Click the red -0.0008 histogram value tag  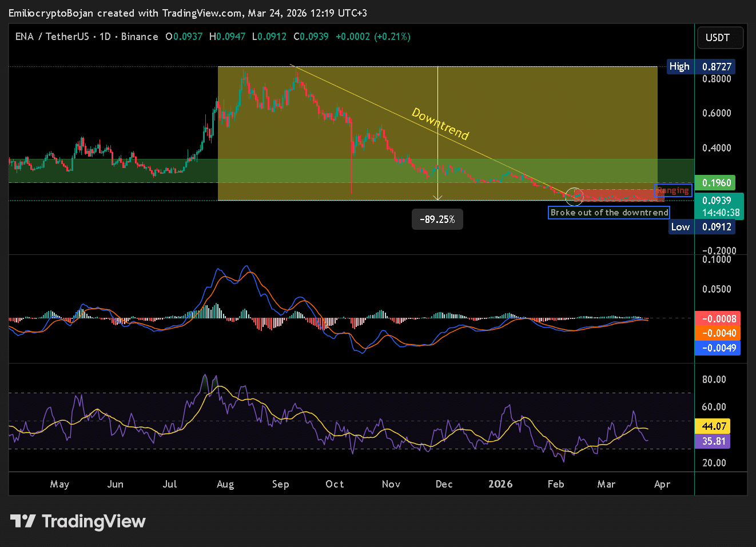point(718,318)
